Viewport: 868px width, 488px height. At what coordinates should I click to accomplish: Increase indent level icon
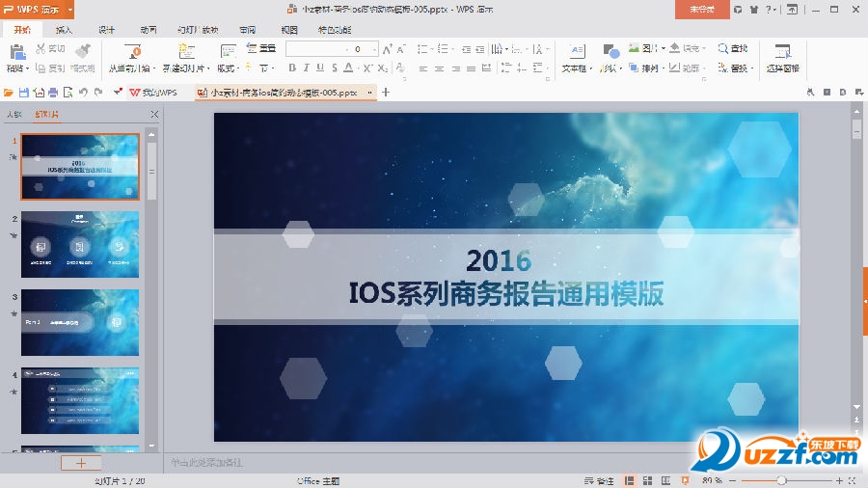point(480,49)
